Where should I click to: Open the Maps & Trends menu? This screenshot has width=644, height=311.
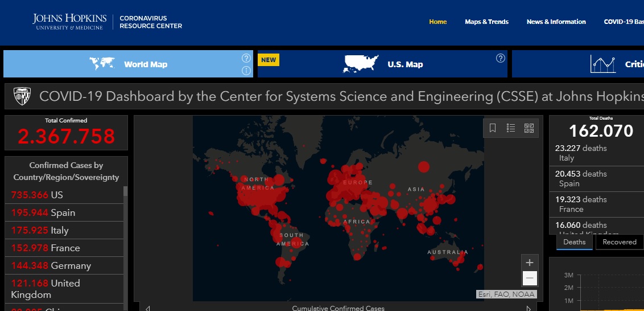point(486,22)
